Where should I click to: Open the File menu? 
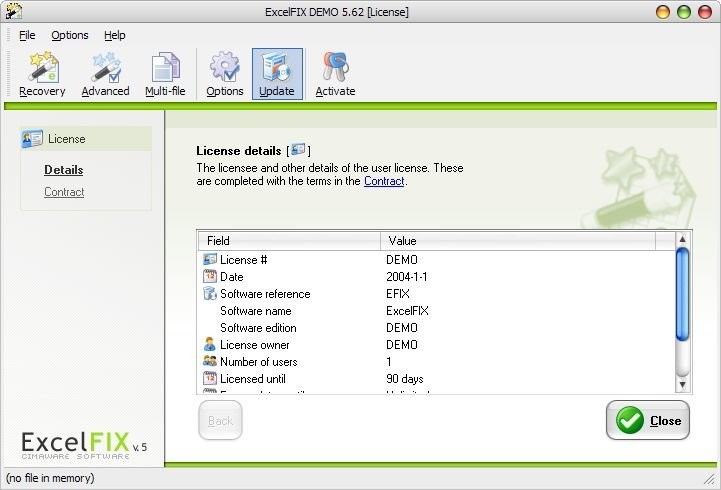click(x=27, y=35)
